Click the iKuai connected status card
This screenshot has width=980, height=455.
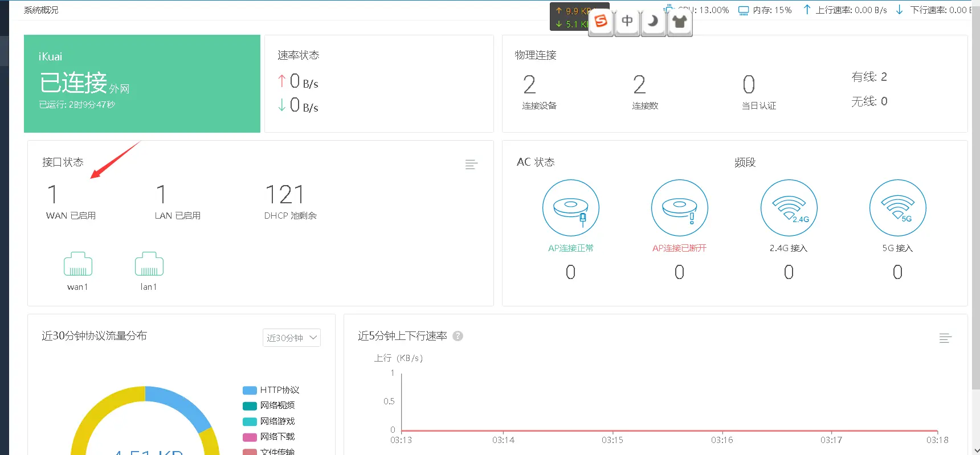[x=142, y=84]
